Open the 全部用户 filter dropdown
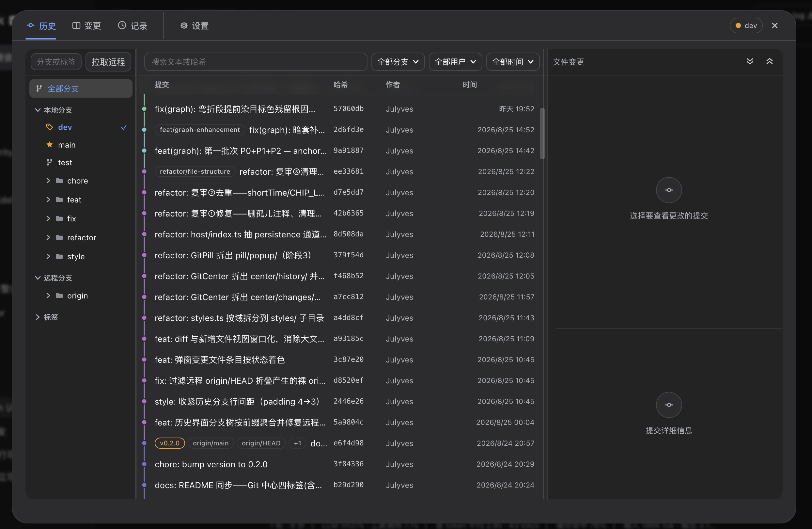Viewport: 812px width, 529px height. pos(455,62)
